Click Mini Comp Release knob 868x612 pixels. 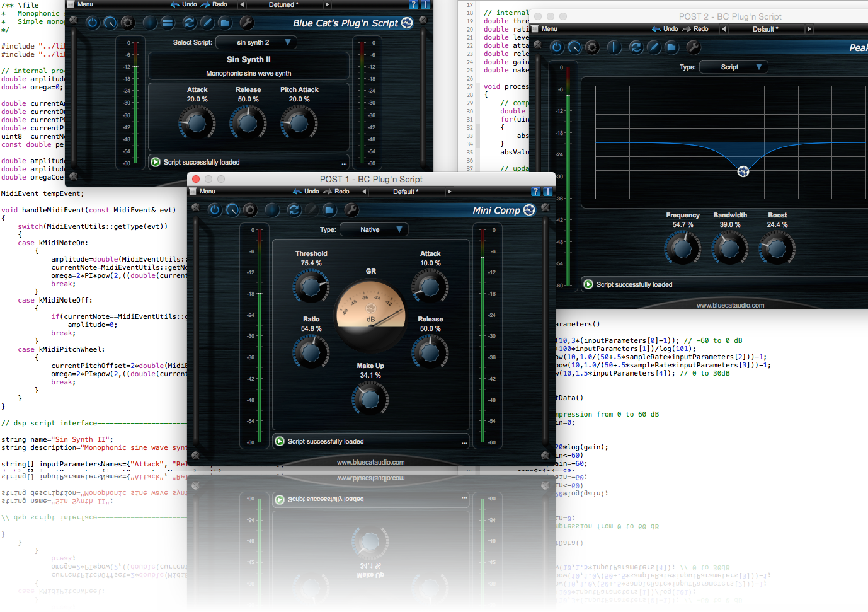430,352
